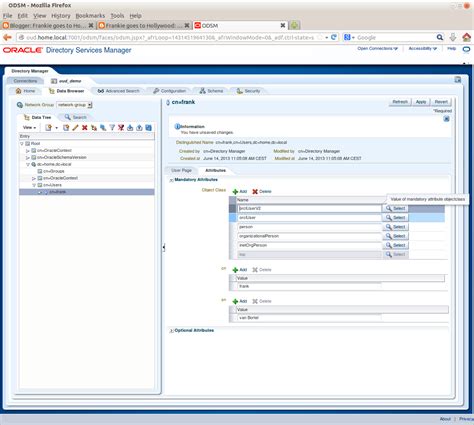Click the create new entry icon
Image resolution: width=474 pixels, height=425 pixels.
[x=49, y=128]
